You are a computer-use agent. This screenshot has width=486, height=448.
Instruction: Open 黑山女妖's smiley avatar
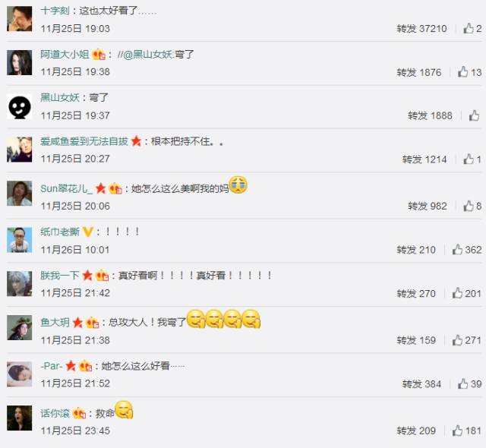point(20,106)
